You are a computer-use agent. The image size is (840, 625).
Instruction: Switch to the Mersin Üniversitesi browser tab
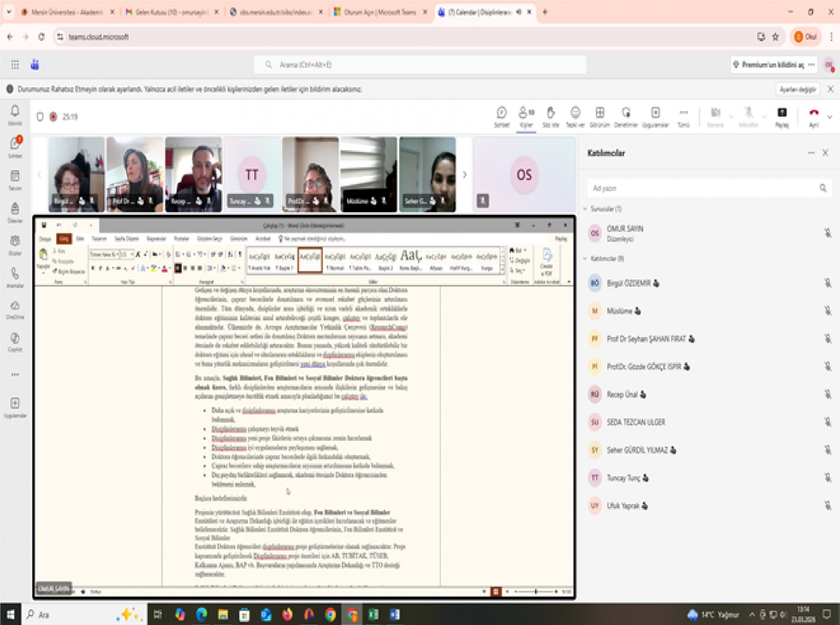(x=67, y=12)
